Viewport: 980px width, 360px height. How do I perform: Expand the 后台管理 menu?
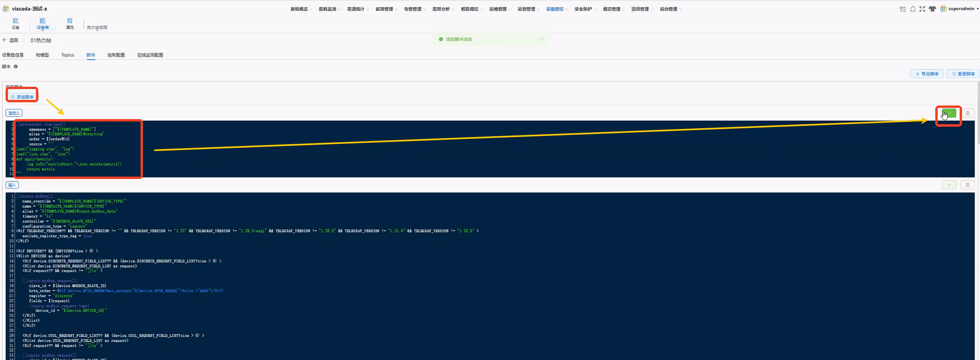671,9
